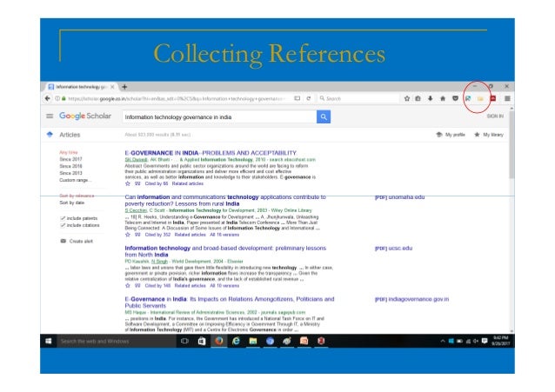
Task: Expand hidden system tray icons chevron
Action: click(x=443, y=341)
